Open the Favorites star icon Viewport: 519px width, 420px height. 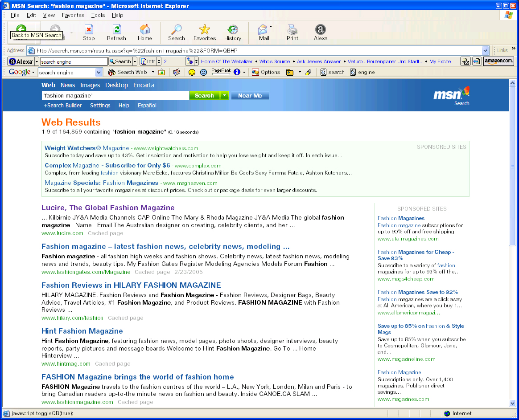coord(205,29)
